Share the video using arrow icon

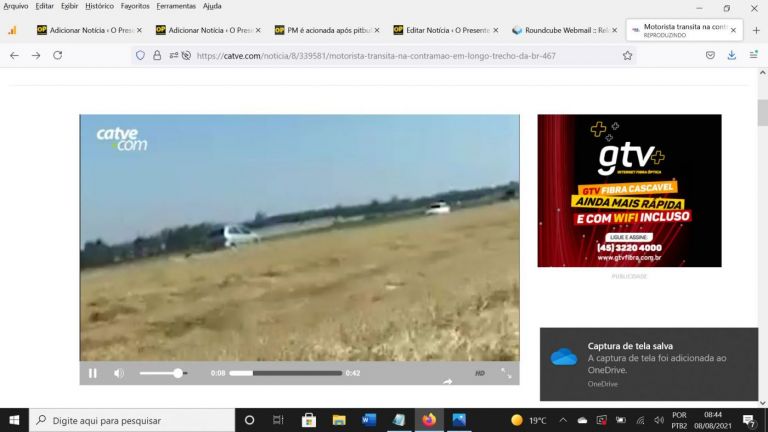(448, 382)
